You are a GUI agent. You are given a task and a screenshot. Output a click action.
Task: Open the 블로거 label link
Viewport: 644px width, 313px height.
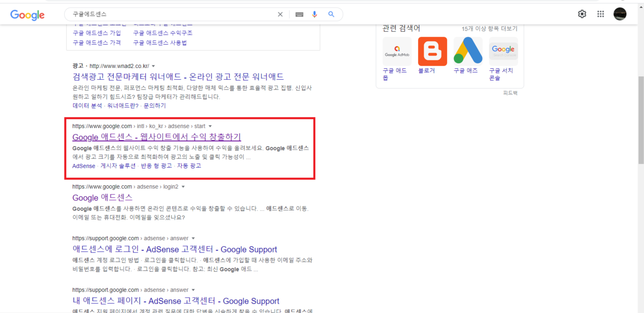(x=426, y=71)
